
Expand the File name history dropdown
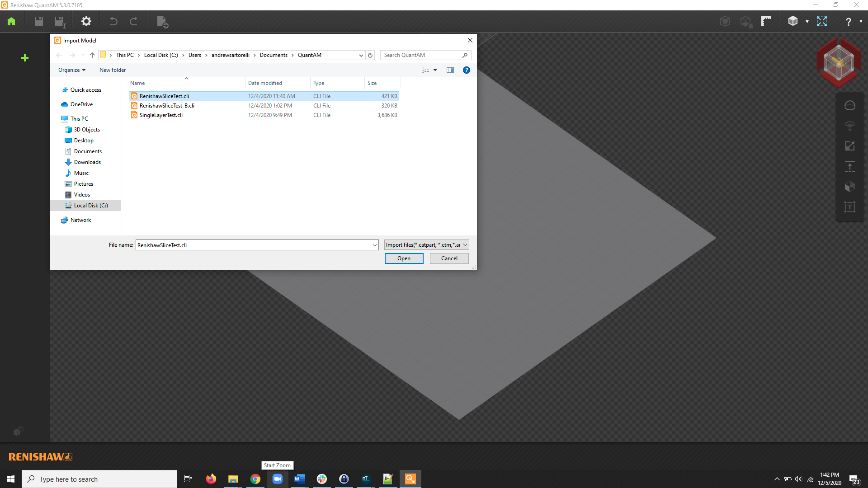coord(374,245)
